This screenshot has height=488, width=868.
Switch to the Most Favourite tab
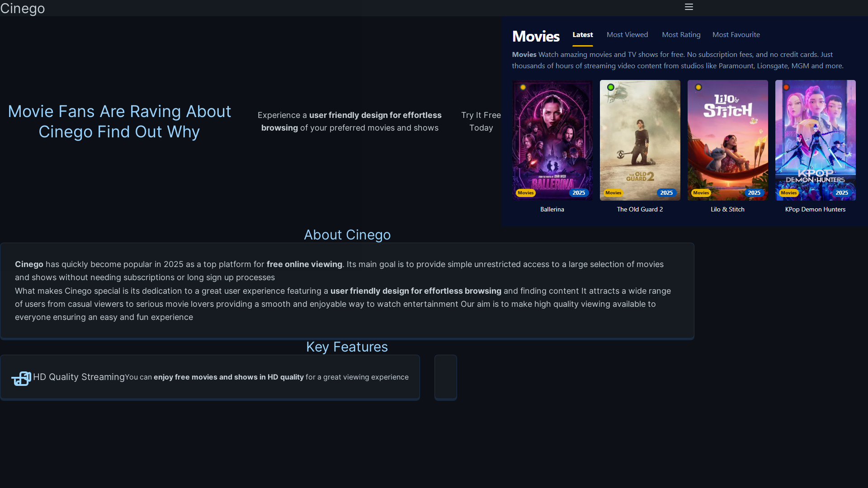coord(736,35)
